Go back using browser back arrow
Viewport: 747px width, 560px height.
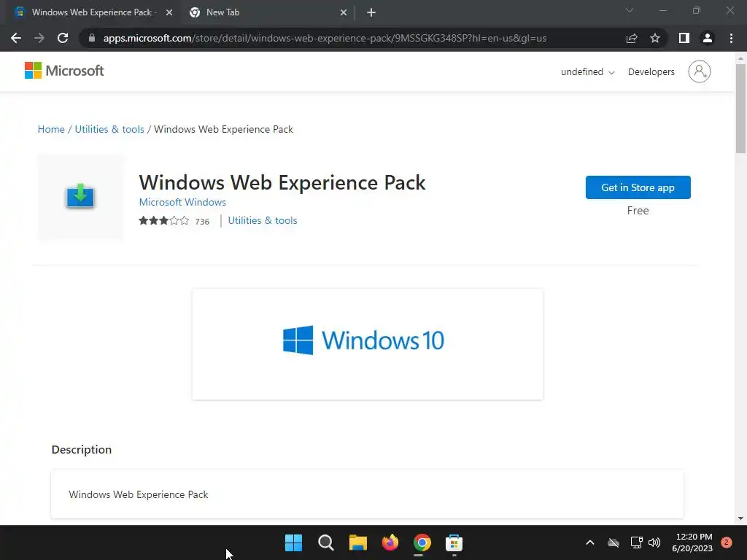[x=16, y=38]
